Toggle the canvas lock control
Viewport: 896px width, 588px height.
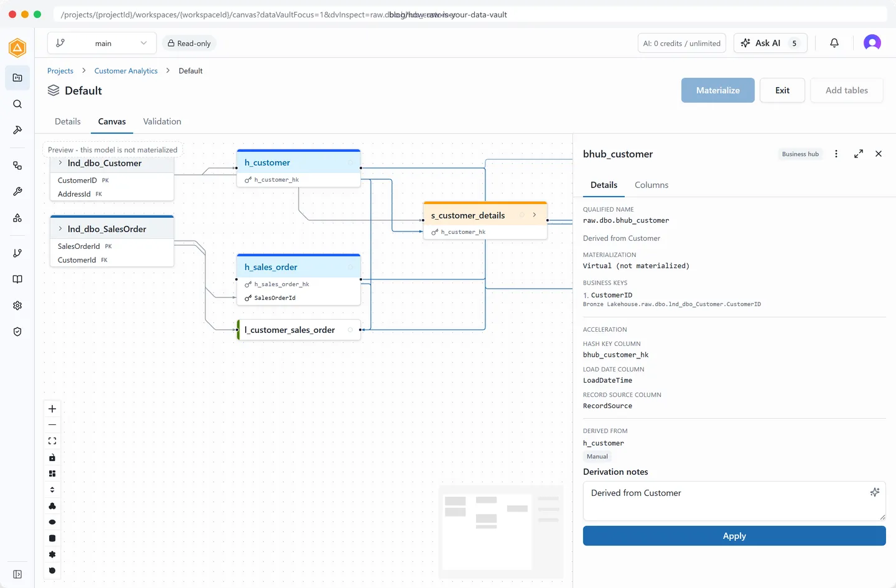52,457
